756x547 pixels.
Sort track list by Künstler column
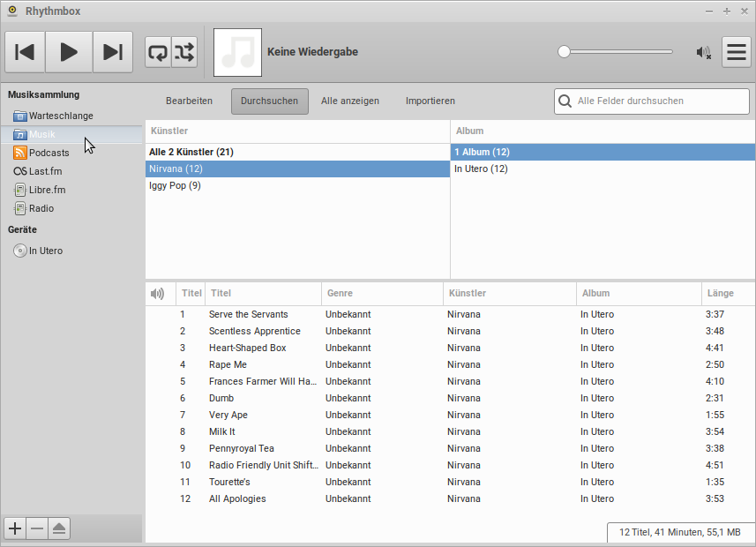510,293
